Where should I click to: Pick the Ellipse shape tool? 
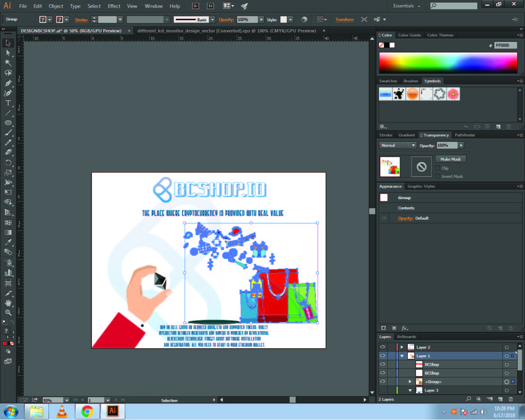tap(8, 123)
